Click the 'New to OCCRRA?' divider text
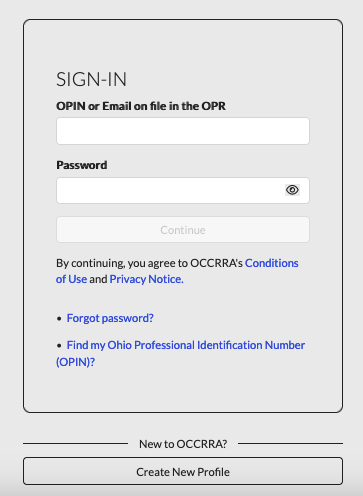Viewport: 363px width, 496px height. (183, 444)
